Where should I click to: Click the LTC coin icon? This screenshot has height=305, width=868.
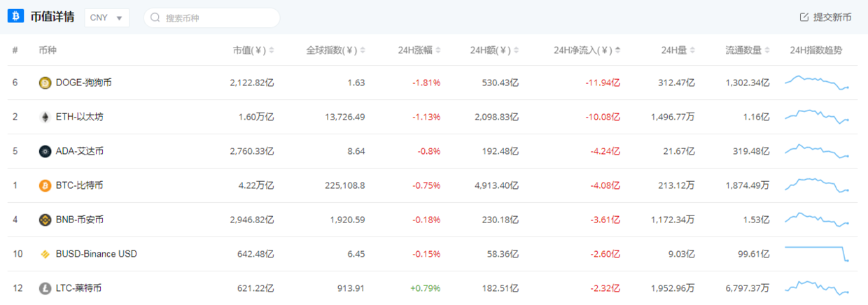(x=45, y=288)
